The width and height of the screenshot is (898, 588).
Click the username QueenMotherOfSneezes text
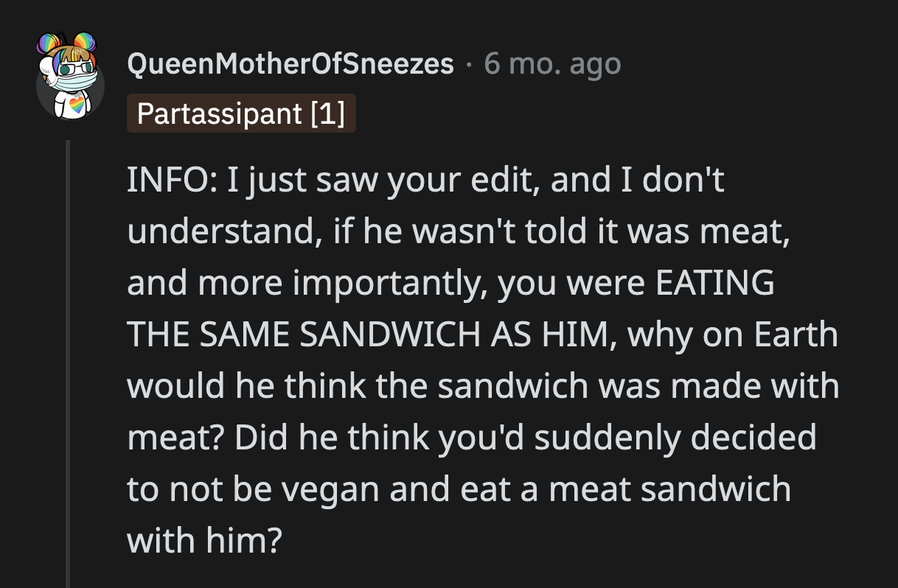coord(290,63)
